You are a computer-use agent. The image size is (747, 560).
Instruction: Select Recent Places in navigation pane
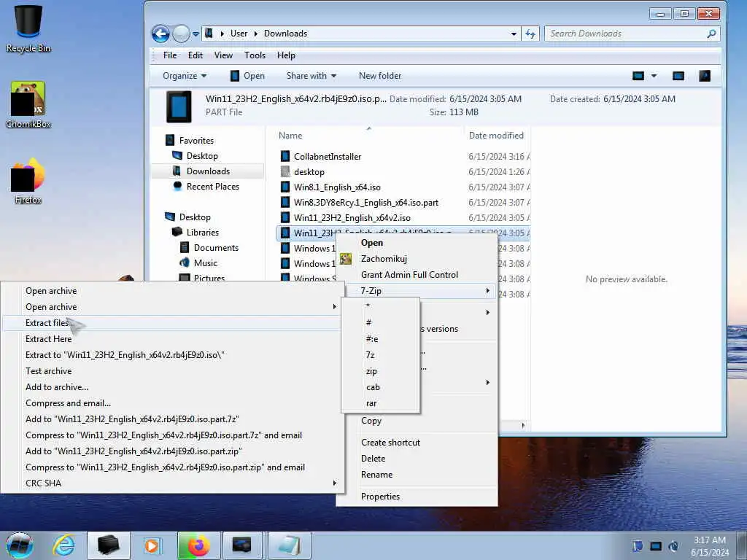click(x=212, y=186)
